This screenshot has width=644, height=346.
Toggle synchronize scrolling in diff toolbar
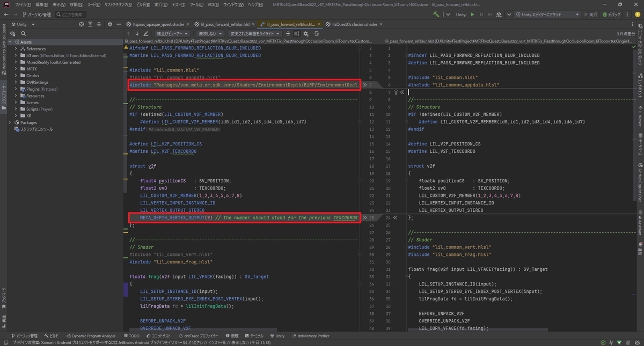pos(297,33)
